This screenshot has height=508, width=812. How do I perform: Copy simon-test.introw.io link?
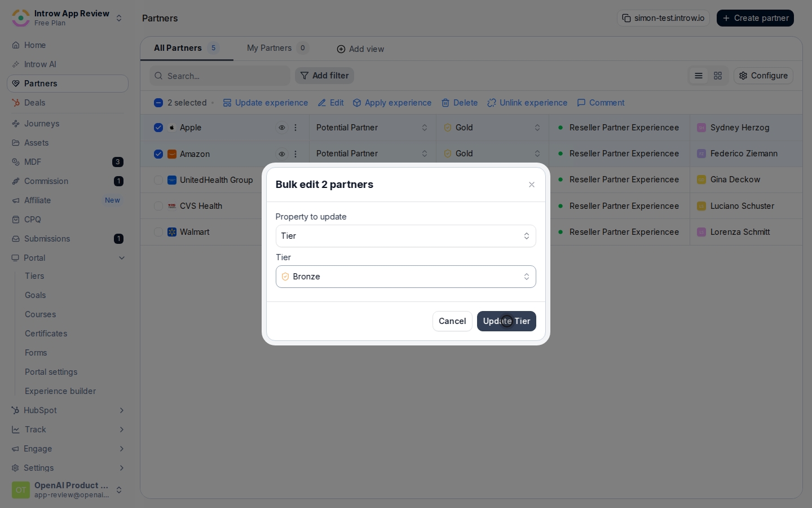[x=663, y=18]
